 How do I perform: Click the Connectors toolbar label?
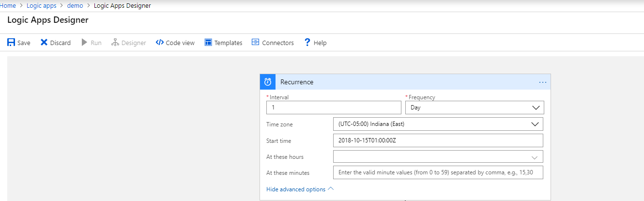[278, 43]
